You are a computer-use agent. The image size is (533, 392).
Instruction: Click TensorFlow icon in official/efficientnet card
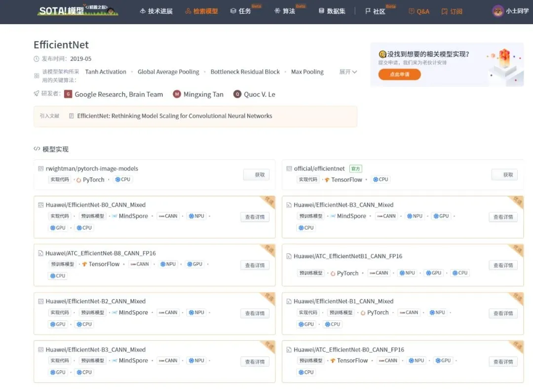click(327, 180)
